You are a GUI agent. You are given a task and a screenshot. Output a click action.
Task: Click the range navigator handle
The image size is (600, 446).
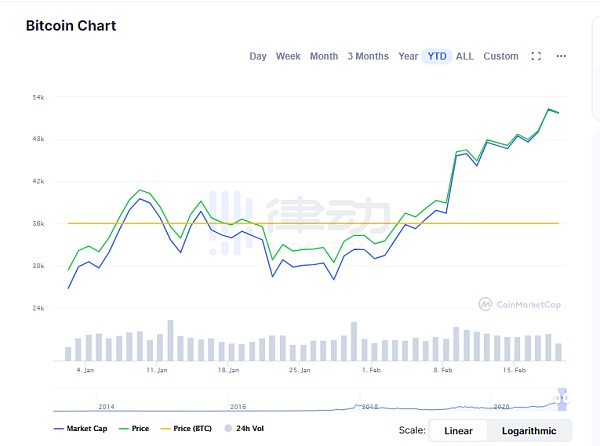[561, 398]
